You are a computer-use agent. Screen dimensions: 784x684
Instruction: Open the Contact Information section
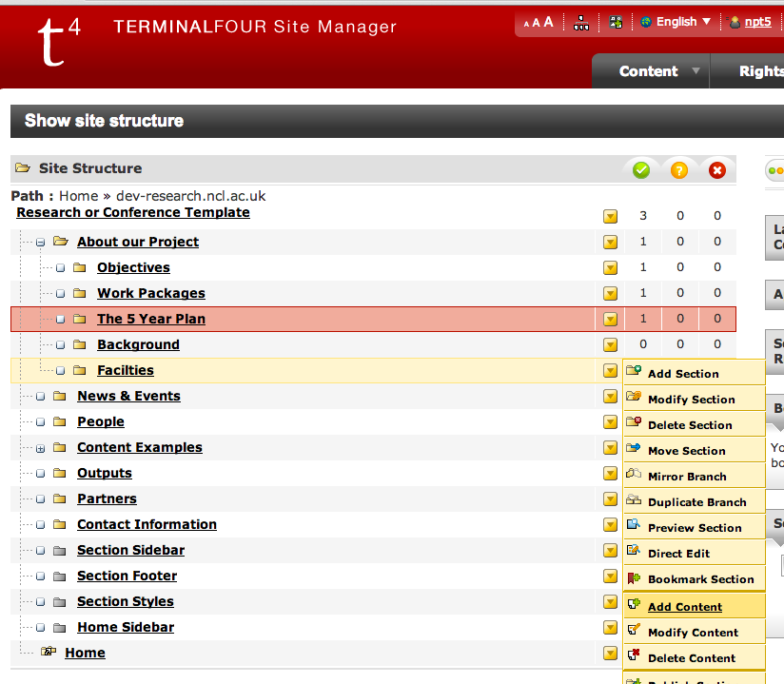tap(147, 524)
